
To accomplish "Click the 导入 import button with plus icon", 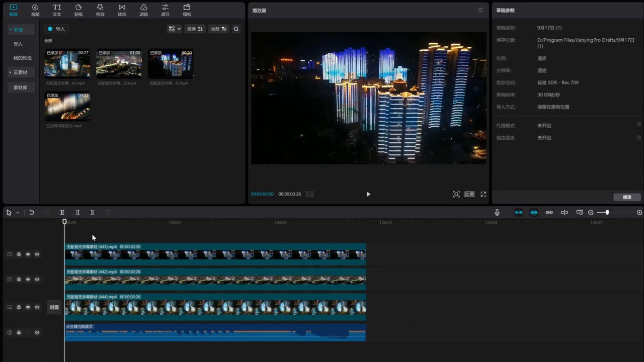I will click(x=56, y=29).
